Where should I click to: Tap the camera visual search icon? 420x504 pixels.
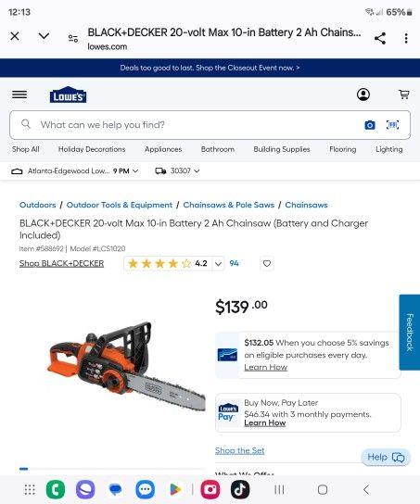point(370,125)
